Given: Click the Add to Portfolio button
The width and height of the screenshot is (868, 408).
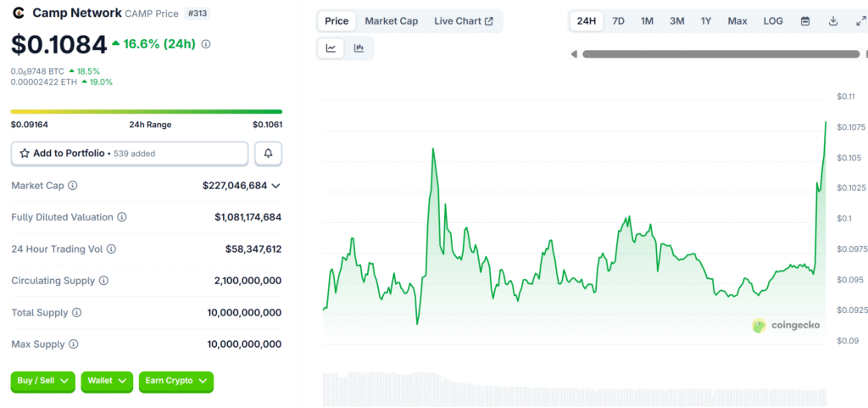Looking at the screenshot, I should coord(130,154).
